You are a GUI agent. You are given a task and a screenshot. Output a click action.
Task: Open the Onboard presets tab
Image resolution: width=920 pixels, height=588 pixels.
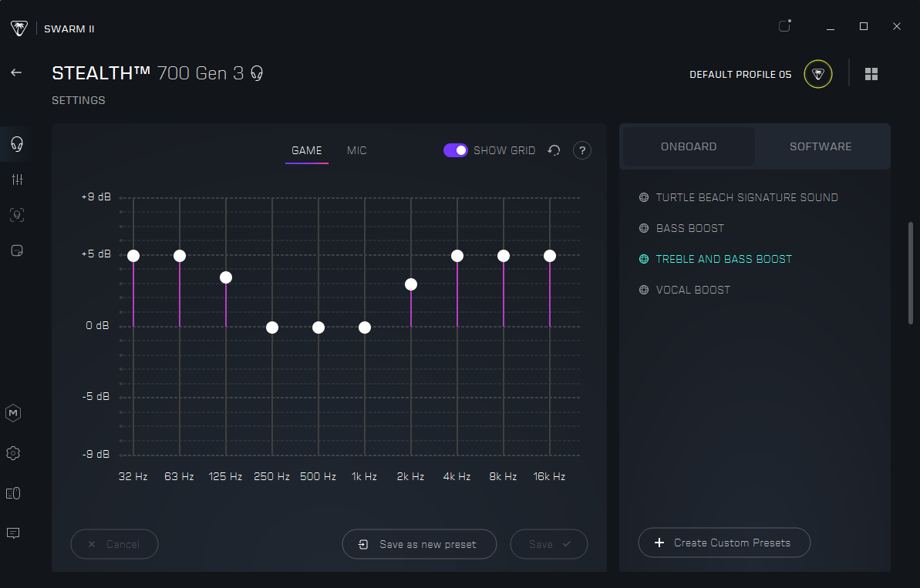click(x=689, y=146)
